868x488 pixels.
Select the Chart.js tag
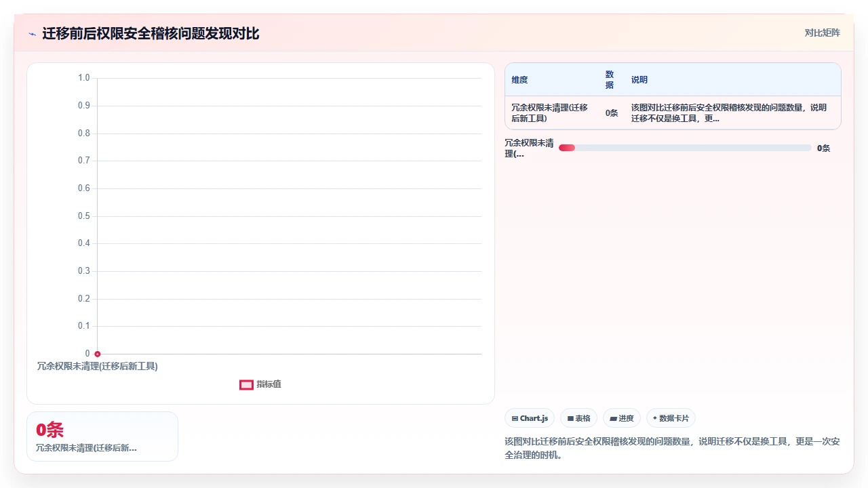click(x=530, y=418)
